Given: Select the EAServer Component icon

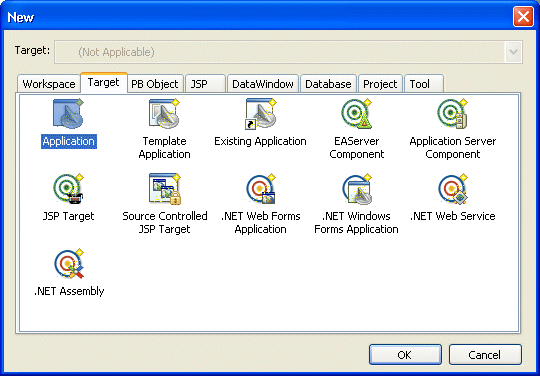Looking at the screenshot, I should pyautogui.click(x=356, y=114).
